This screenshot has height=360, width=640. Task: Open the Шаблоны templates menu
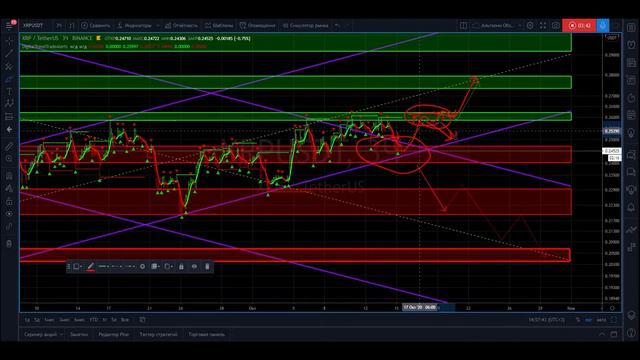coord(219,25)
